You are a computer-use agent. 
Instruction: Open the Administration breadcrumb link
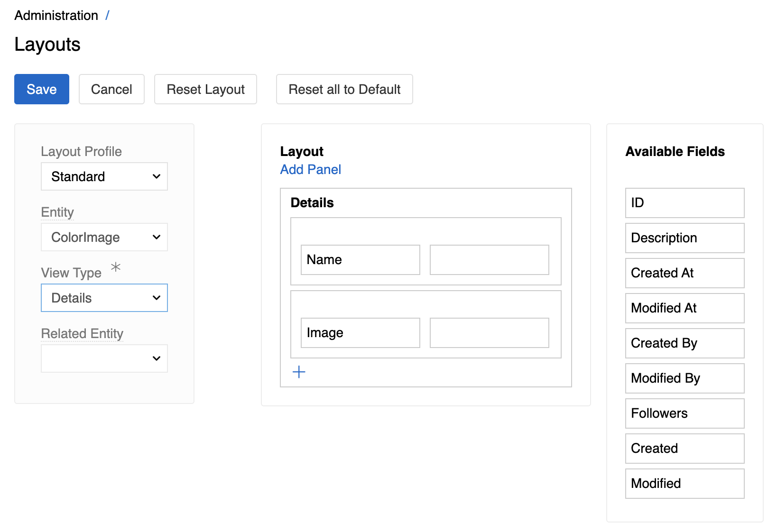tap(56, 15)
